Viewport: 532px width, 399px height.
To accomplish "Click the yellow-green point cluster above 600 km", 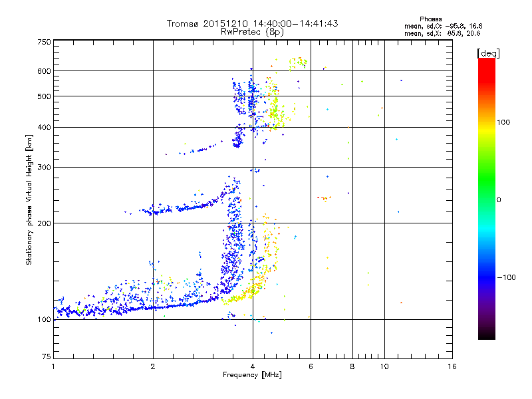I will coord(298,63).
